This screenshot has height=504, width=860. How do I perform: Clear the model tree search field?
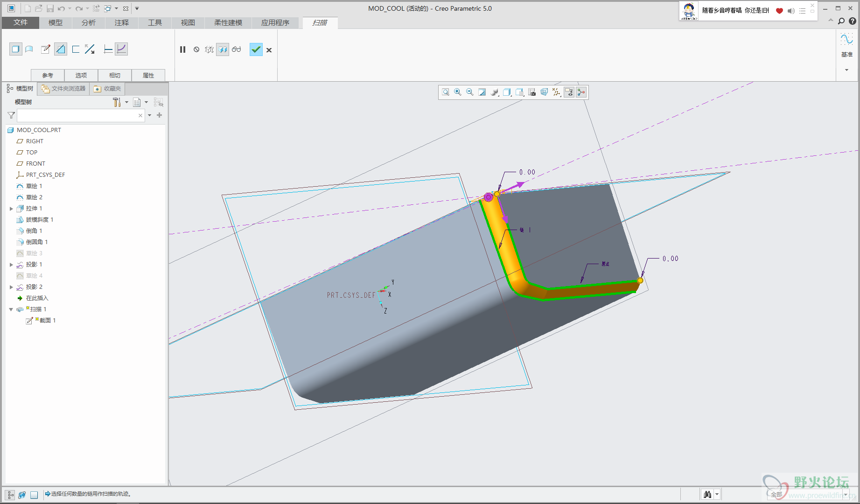[140, 115]
